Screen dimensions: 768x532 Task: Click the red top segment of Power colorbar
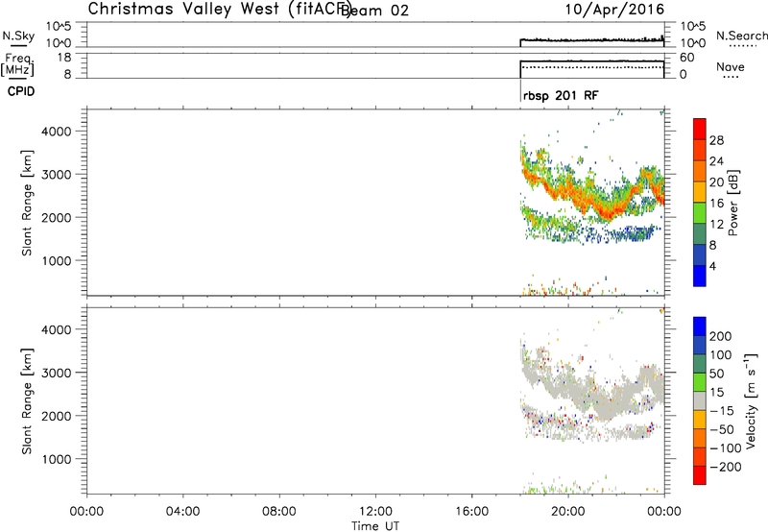coord(700,129)
